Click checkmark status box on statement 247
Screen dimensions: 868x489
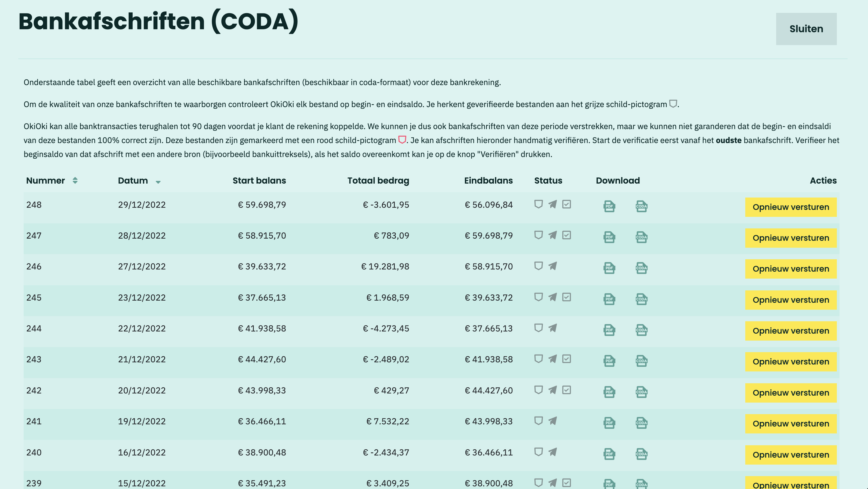point(566,235)
